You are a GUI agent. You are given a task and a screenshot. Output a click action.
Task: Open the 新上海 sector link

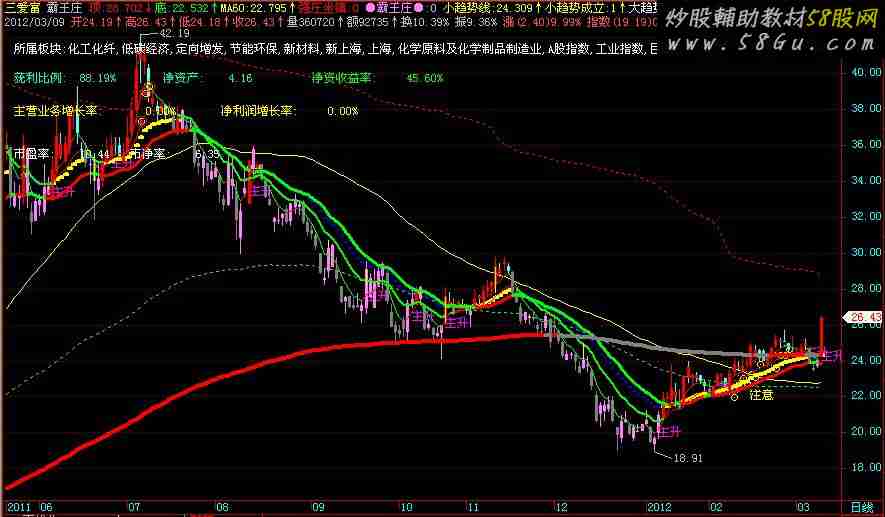click(344, 49)
